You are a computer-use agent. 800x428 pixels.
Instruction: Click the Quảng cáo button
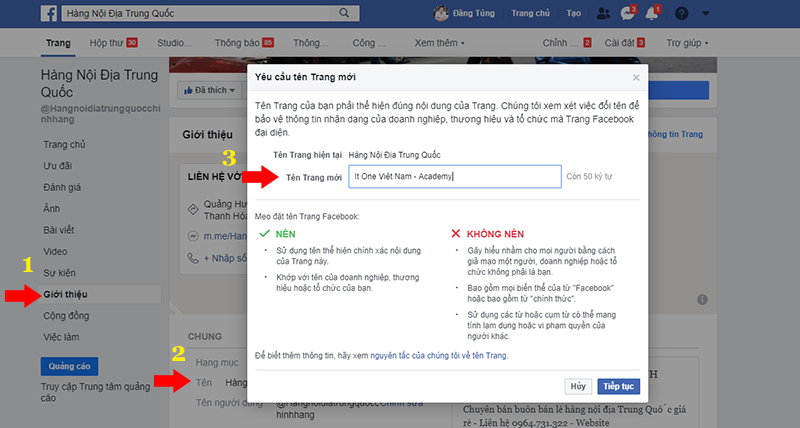point(69,366)
